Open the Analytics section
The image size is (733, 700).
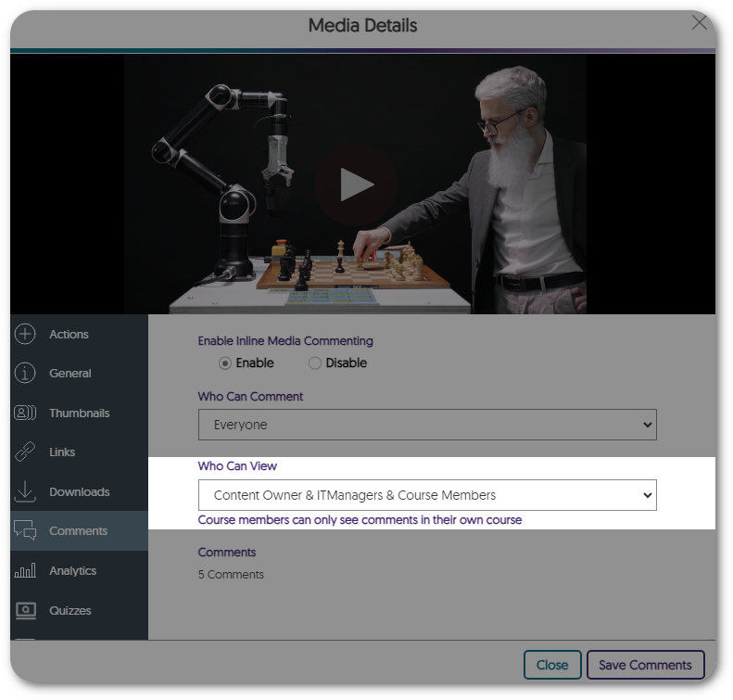click(73, 570)
